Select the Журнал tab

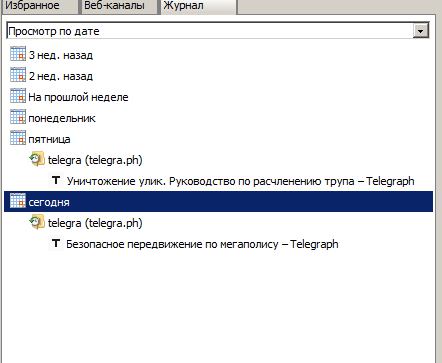pyautogui.click(x=199, y=6)
